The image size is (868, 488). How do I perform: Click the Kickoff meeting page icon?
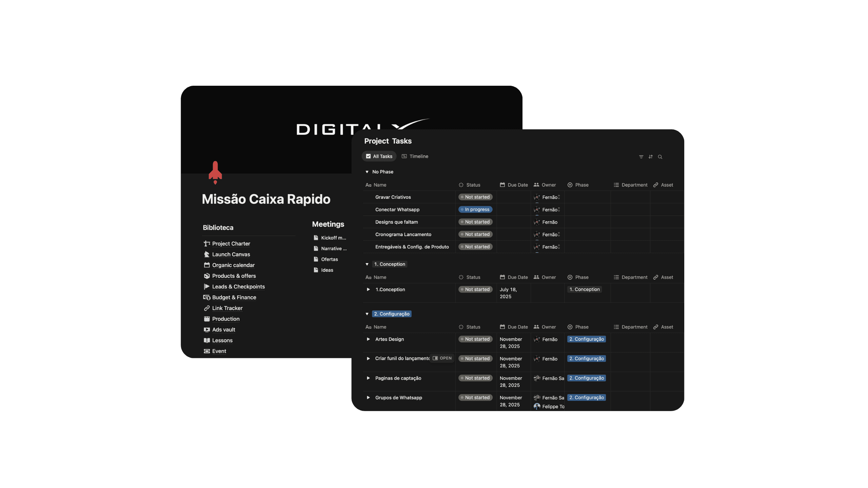(x=316, y=238)
